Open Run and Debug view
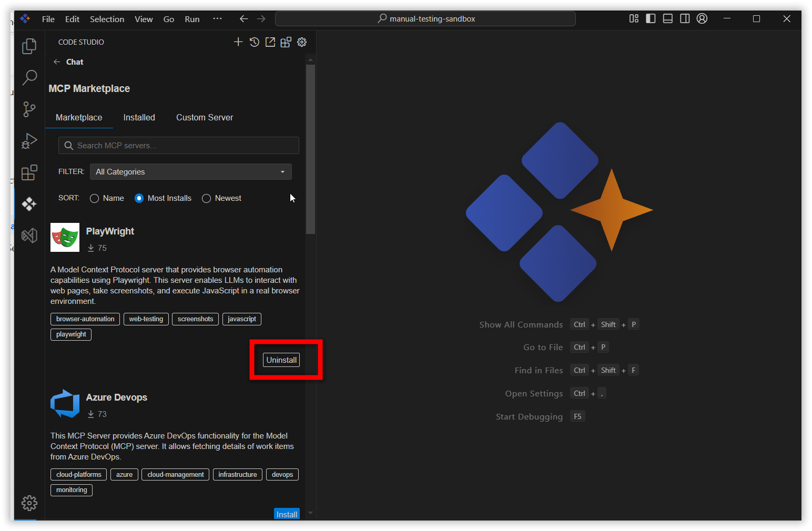Screen dimensions: 812x531 (x=29, y=141)
